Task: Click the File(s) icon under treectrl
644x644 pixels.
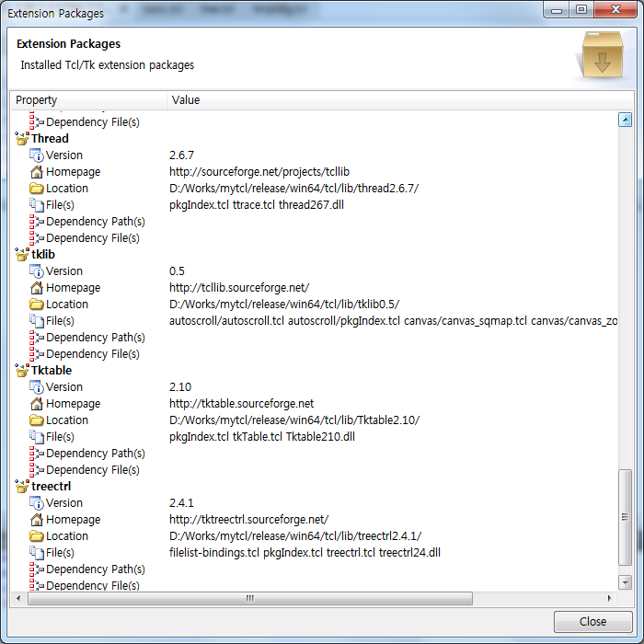Action: [37, 552]
